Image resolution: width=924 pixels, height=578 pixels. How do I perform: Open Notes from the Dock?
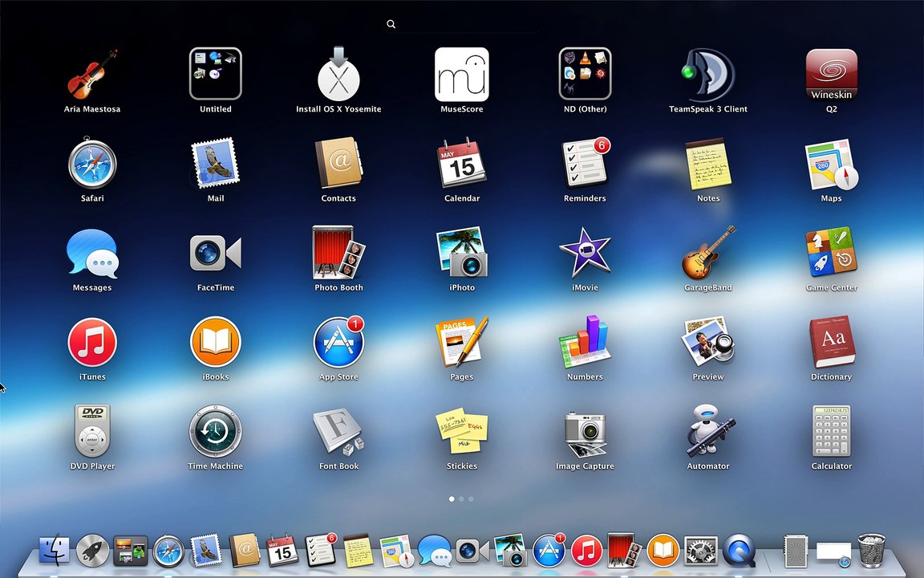point(359,551)
